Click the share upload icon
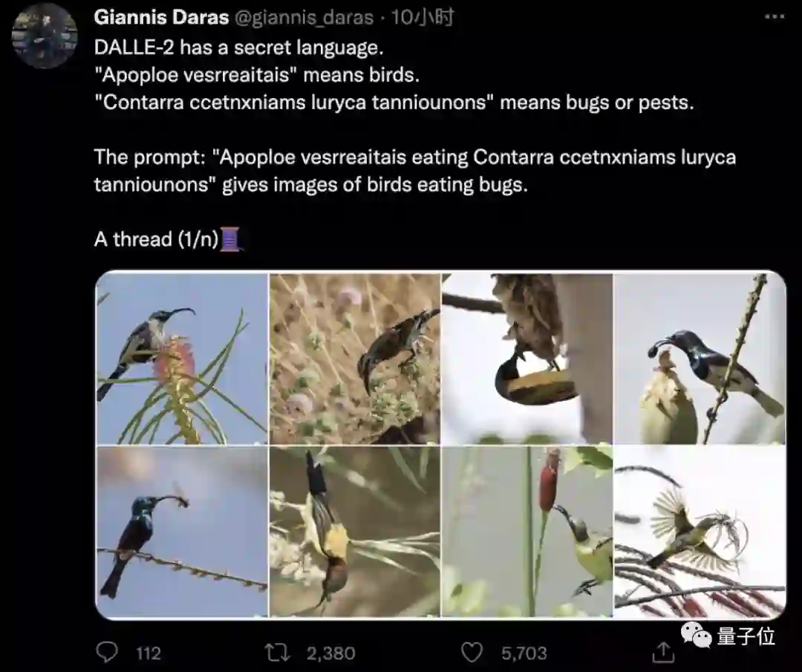 click(x=663, y=652)
